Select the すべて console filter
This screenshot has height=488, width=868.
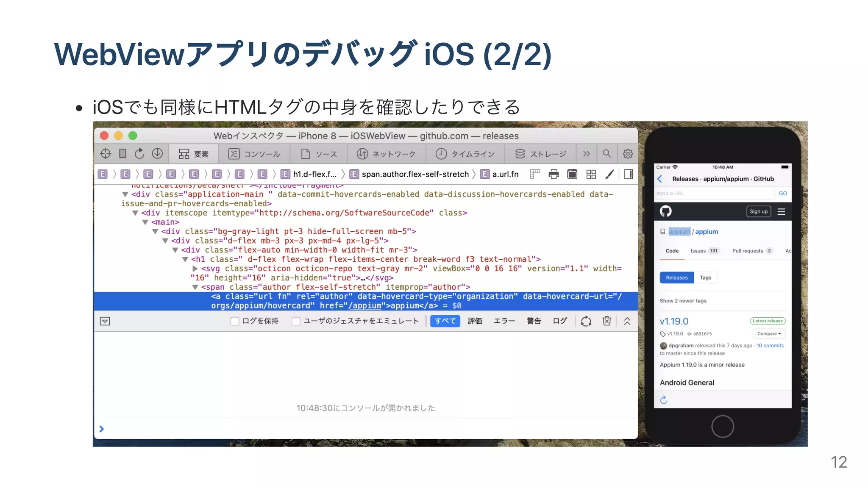[x=445, y=321]
